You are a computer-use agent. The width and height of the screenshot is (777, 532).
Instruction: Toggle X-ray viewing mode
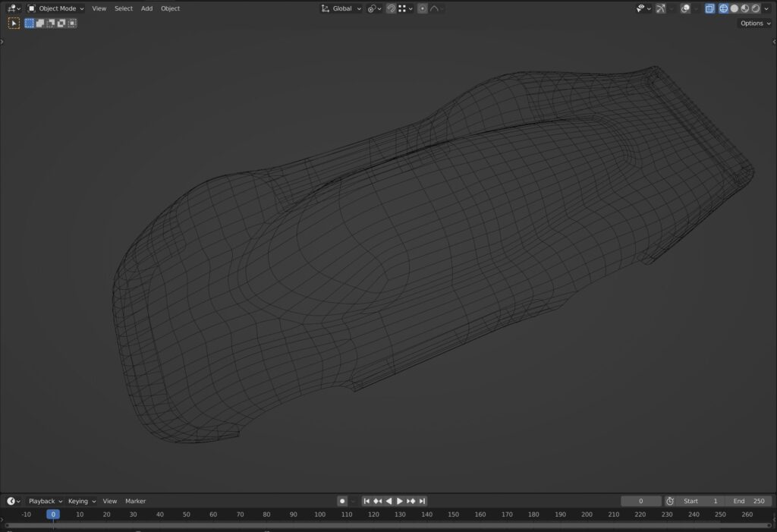pyautogui.click(x=709, y=8)
